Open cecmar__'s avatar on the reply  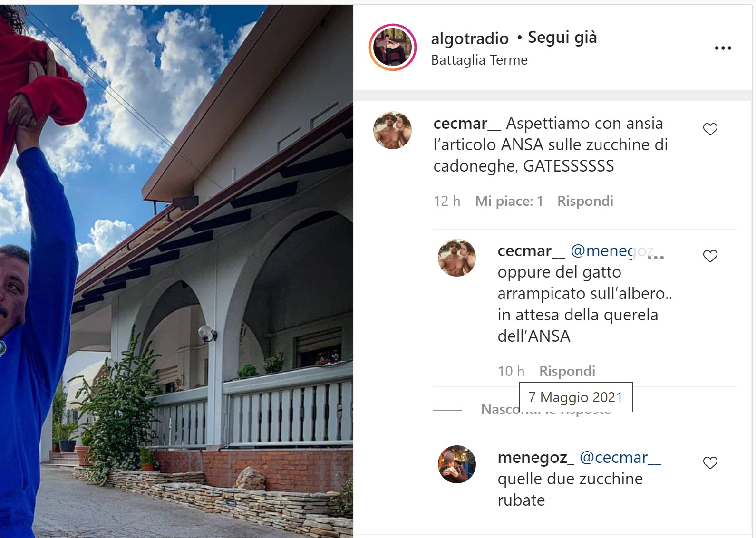click(x=456, y=258)
